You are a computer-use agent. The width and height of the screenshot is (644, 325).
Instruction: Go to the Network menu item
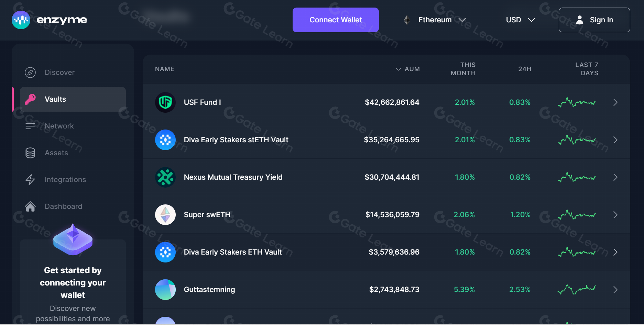(x=59, y=126)
